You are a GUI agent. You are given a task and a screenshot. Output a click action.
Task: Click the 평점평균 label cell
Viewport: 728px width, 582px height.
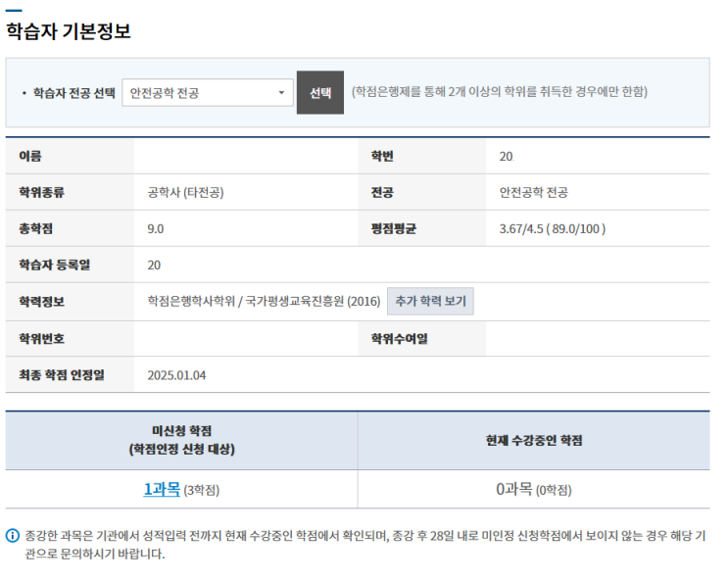(422, 229)
